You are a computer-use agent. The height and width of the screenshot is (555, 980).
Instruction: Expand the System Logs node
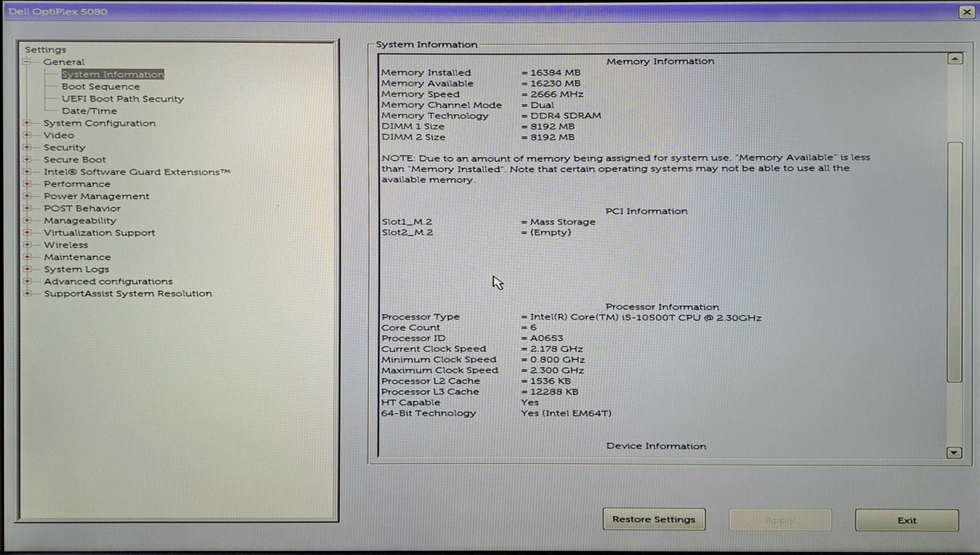pos(27,270)
